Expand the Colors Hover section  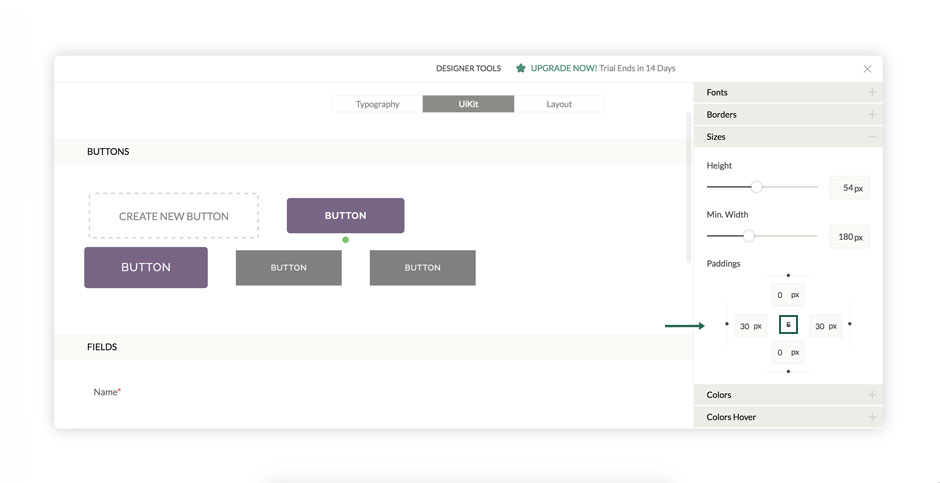tap(788, 417)
